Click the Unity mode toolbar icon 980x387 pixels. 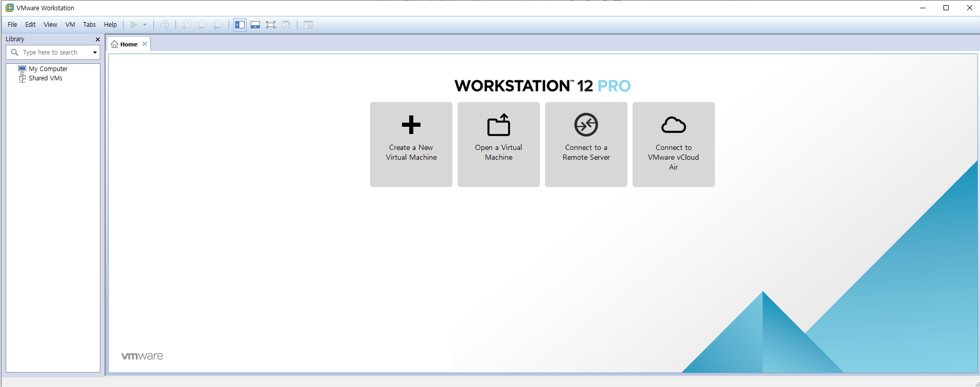pos(286,25)
